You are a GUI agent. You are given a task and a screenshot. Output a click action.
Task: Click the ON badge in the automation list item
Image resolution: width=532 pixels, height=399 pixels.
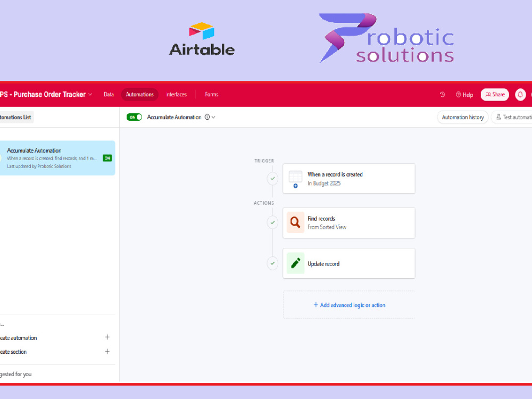(107, 158)
